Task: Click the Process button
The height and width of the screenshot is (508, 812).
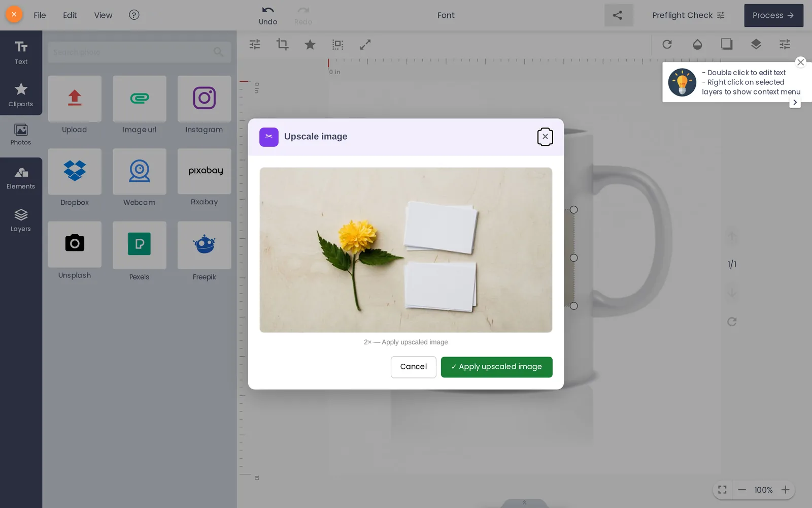Action: pos(773,15)
